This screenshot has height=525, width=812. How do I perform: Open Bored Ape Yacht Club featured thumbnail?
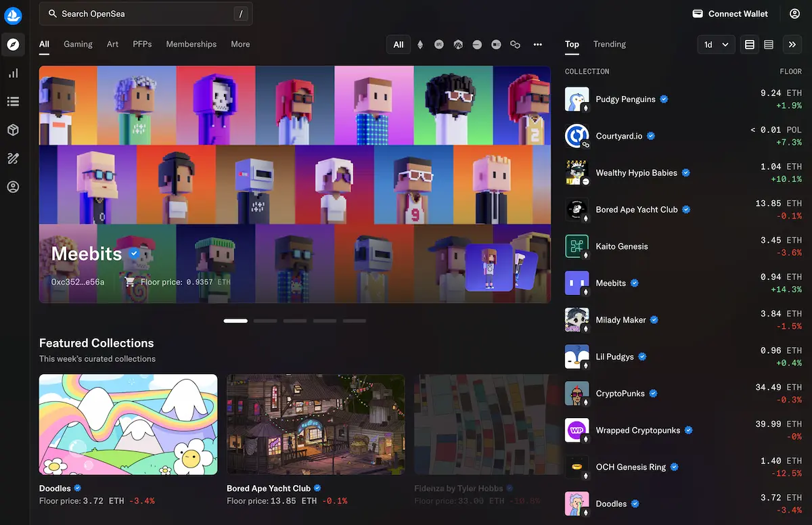[316, 425]
